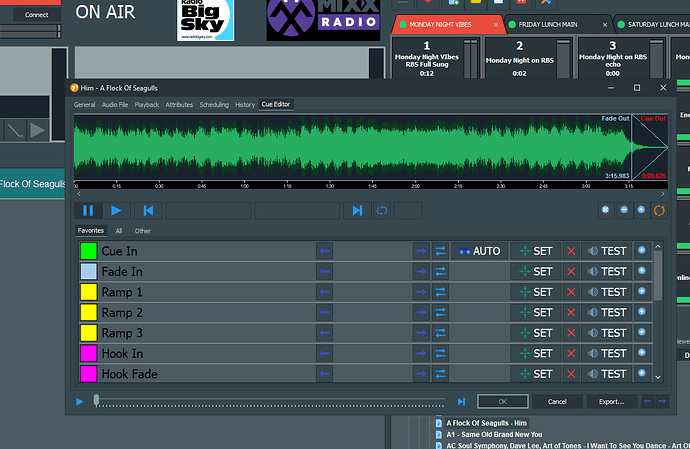This screenshot has width=690, height=449.
Task: Nudge Ramp 3 cue left with arrow
Action: (x=325, y=333)
